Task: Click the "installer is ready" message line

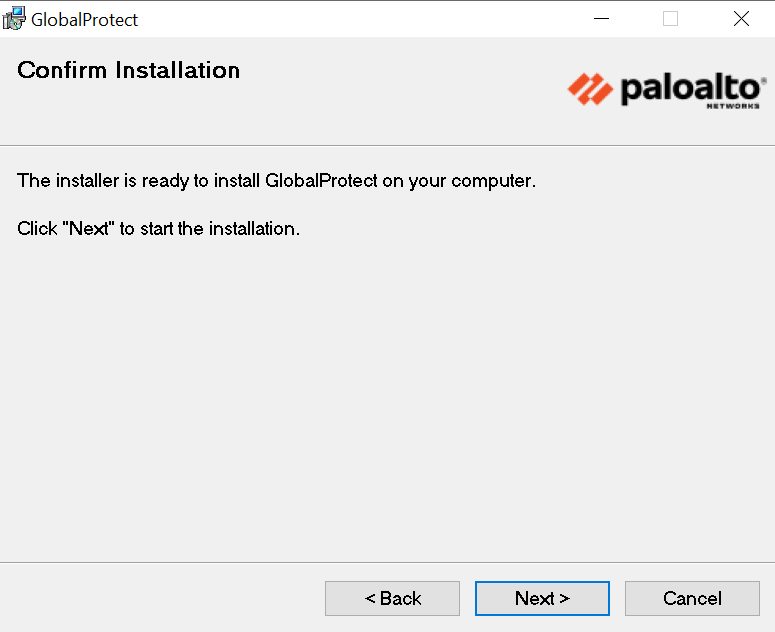Action: (277, 181)
